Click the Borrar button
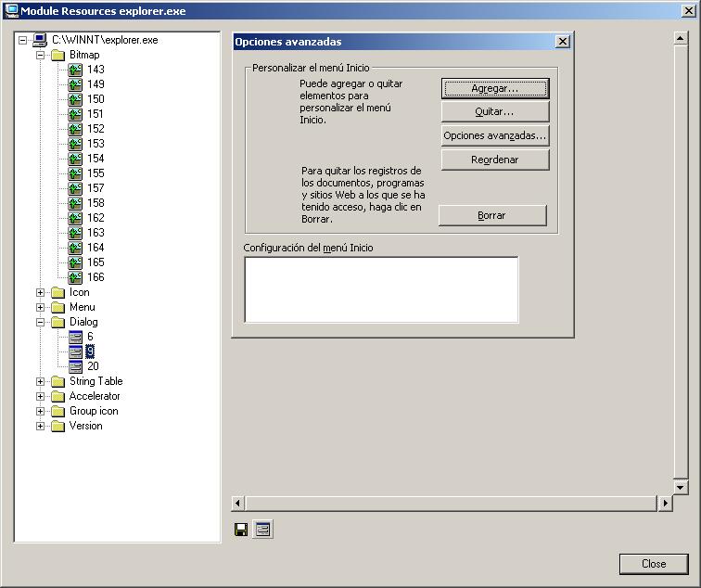Image resolution: width=701 pixels, height=588 pixels. pyautogui.click(x=492, y=215)
